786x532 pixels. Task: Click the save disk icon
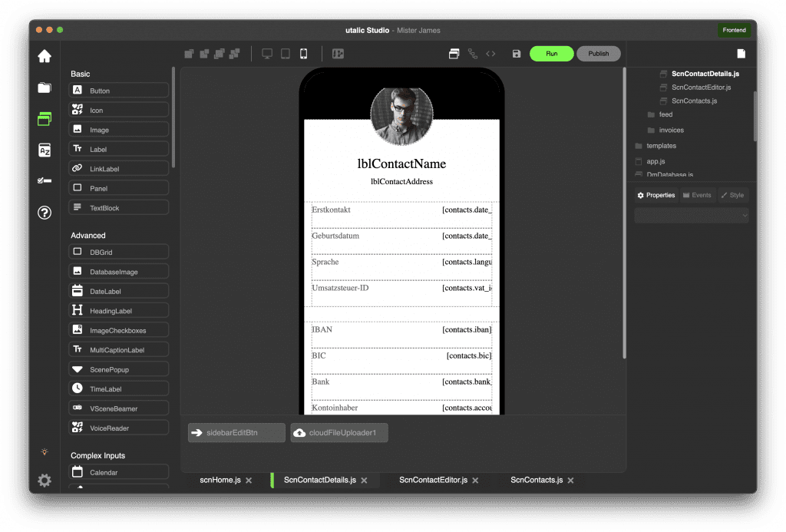(x=516, y=54)
